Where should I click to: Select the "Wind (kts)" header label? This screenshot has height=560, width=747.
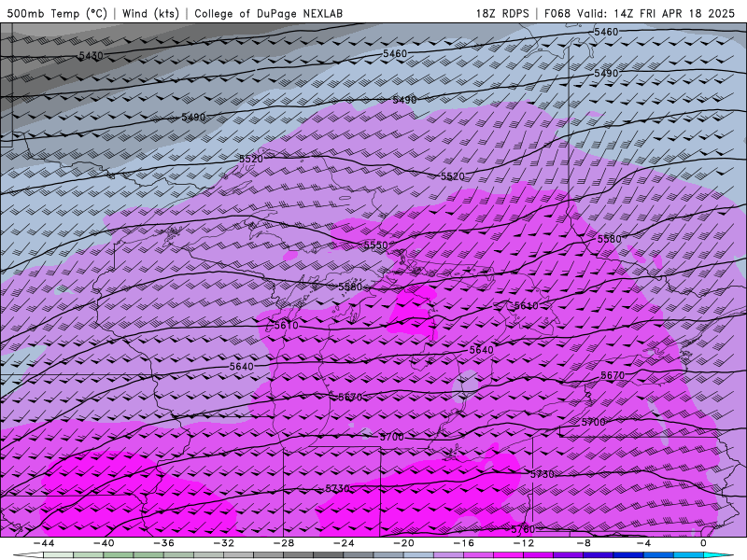pos(150,13)
